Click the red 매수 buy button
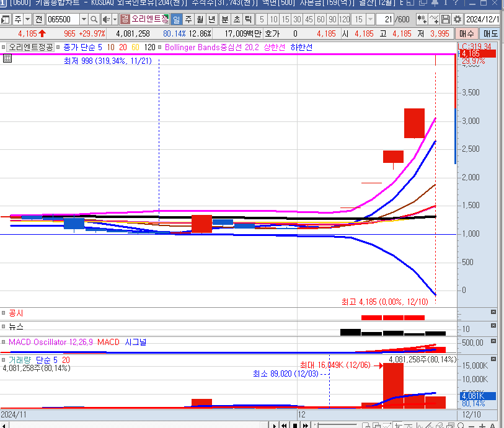 click(x=467, y=33)
